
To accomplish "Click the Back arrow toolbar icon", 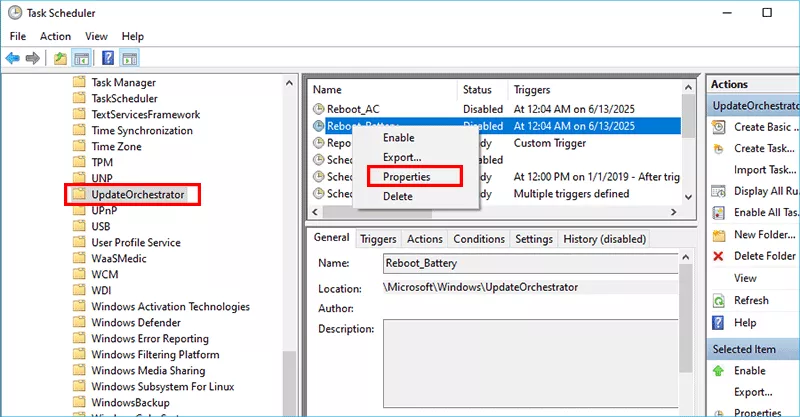I will 13,58.
